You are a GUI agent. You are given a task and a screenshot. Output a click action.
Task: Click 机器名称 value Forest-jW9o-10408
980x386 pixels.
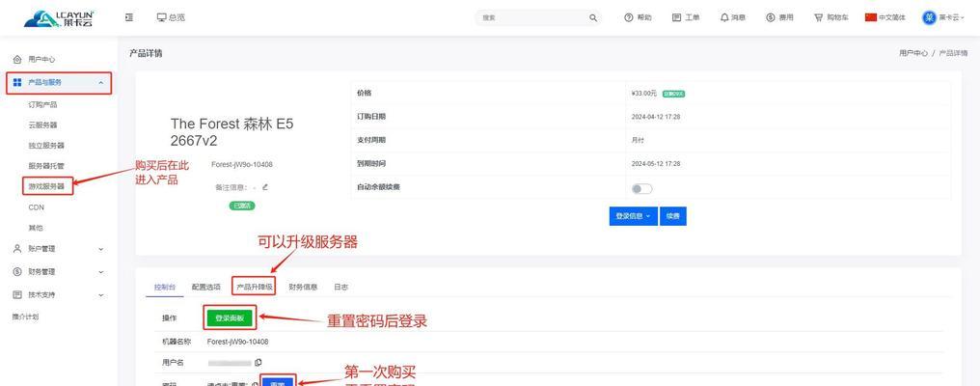click(x=238, y=342)
